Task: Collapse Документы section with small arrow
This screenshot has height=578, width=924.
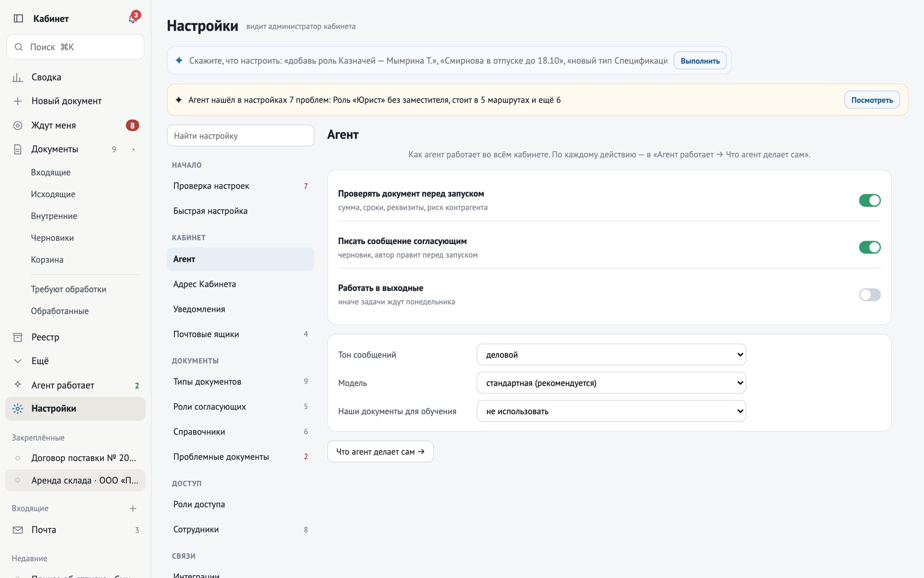Action: pyautogui.click(x=133, y=150)
